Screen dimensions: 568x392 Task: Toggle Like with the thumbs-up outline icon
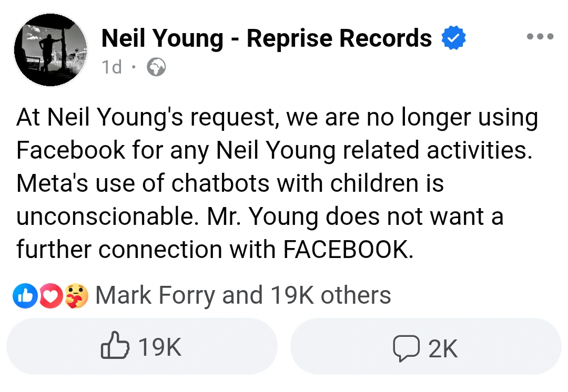coord(115,345)
